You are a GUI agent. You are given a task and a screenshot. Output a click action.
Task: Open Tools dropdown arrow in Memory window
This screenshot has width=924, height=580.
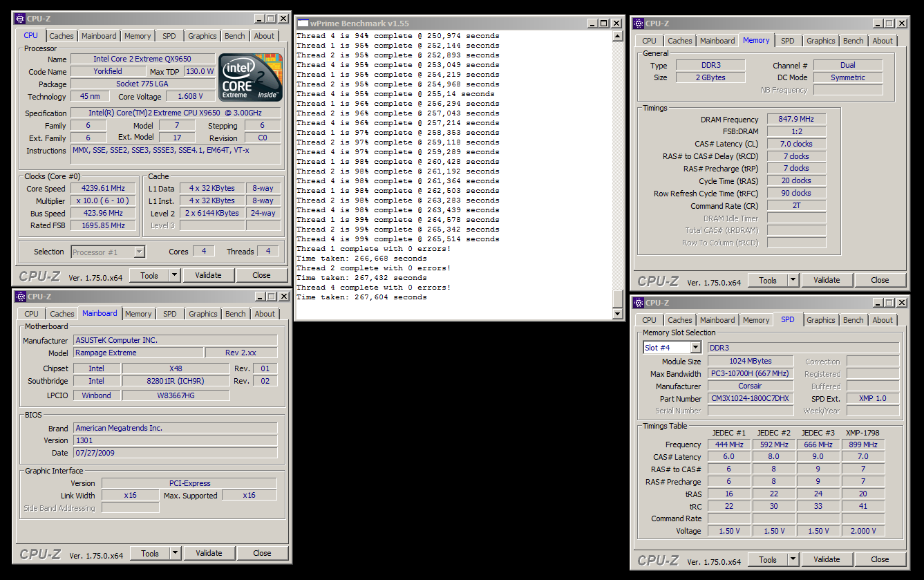pyautogui.click(x=793, y=280)
